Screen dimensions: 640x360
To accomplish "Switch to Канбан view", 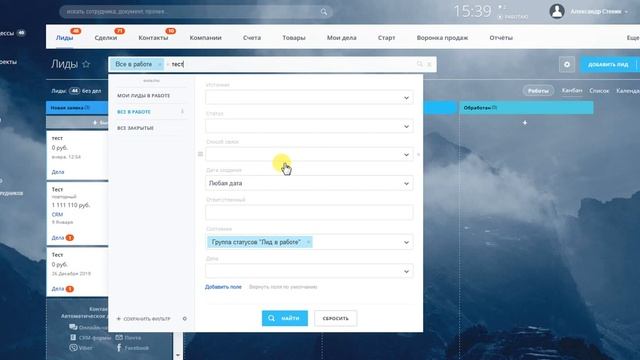I will [572, 91].
